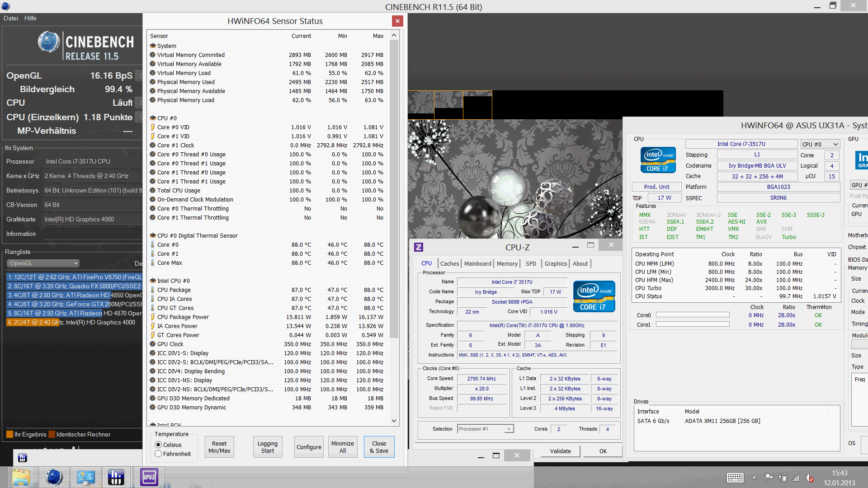The width and height of the screenshot is (868, 488).
Task: Open Cinebench taskbar icon
Action: (x=54, y=477)
